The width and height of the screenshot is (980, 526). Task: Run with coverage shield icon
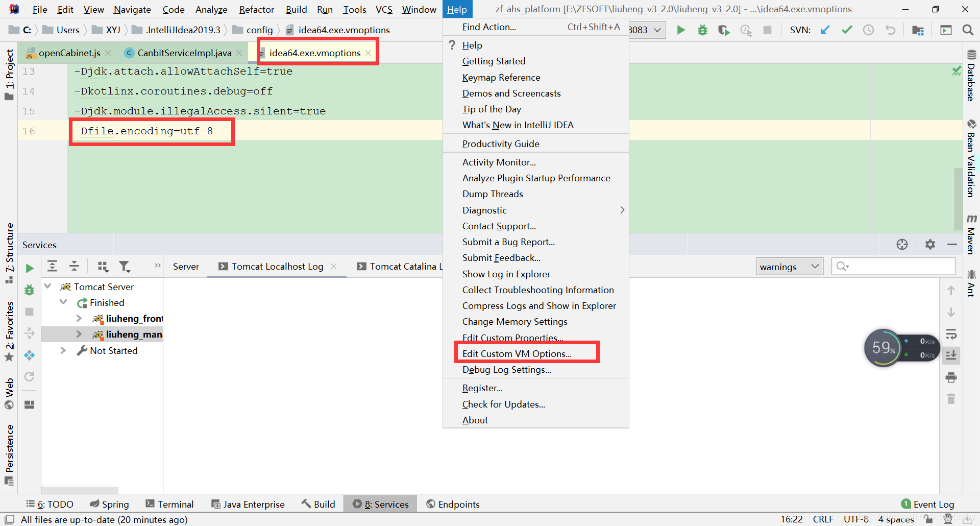tap(724, 30)
